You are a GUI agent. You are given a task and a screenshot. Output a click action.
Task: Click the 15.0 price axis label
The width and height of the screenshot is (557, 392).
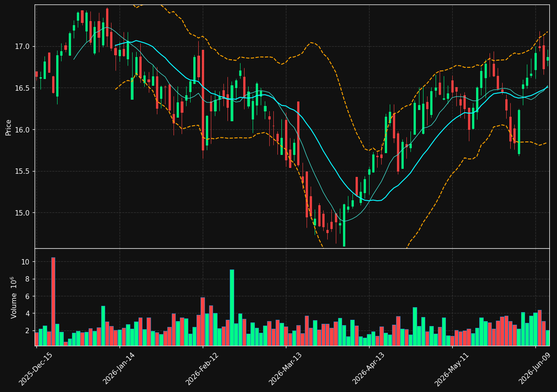pyautogui.click(x=23, y=213)
